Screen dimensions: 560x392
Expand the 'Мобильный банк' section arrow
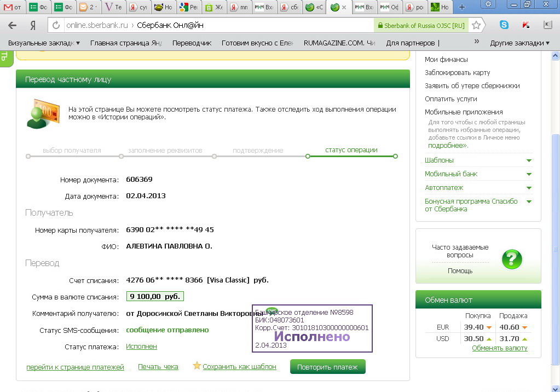point(529,175)
